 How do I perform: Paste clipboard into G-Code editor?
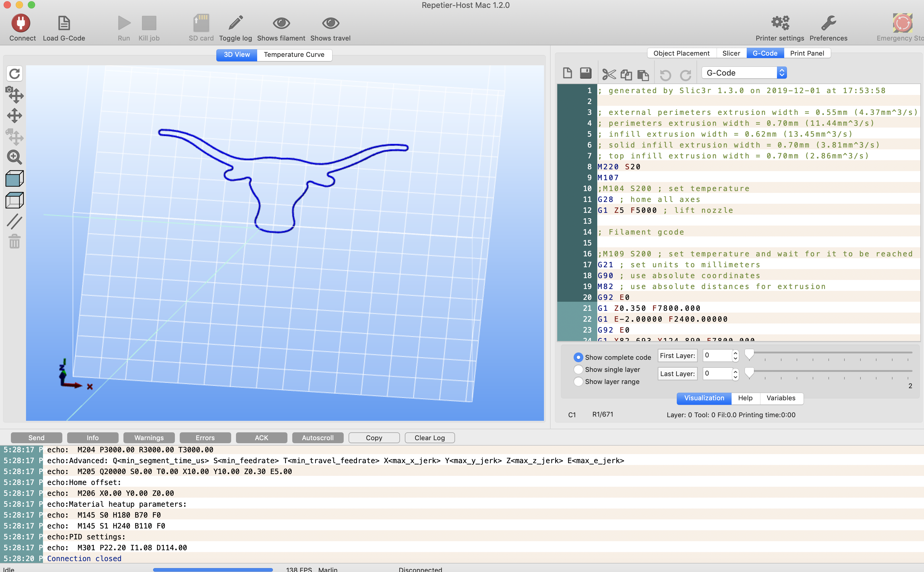pyautogui.click(x=643, y=75)
